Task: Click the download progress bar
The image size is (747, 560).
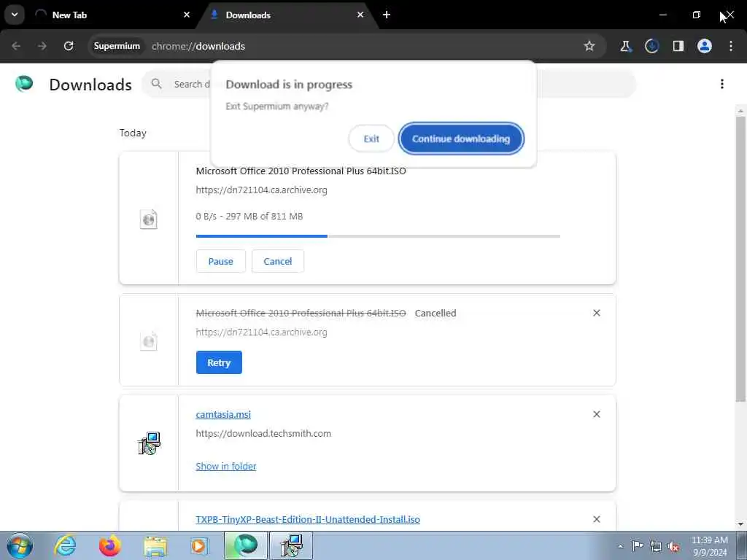Action: (x=378, y=236)
